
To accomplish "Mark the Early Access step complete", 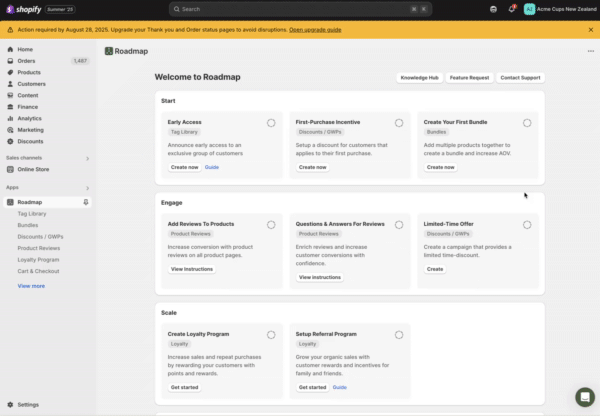I will click(x=271, y=123).
